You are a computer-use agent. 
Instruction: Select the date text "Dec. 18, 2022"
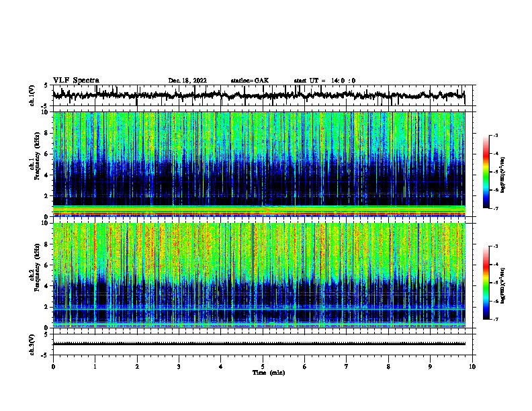[187, 81]
